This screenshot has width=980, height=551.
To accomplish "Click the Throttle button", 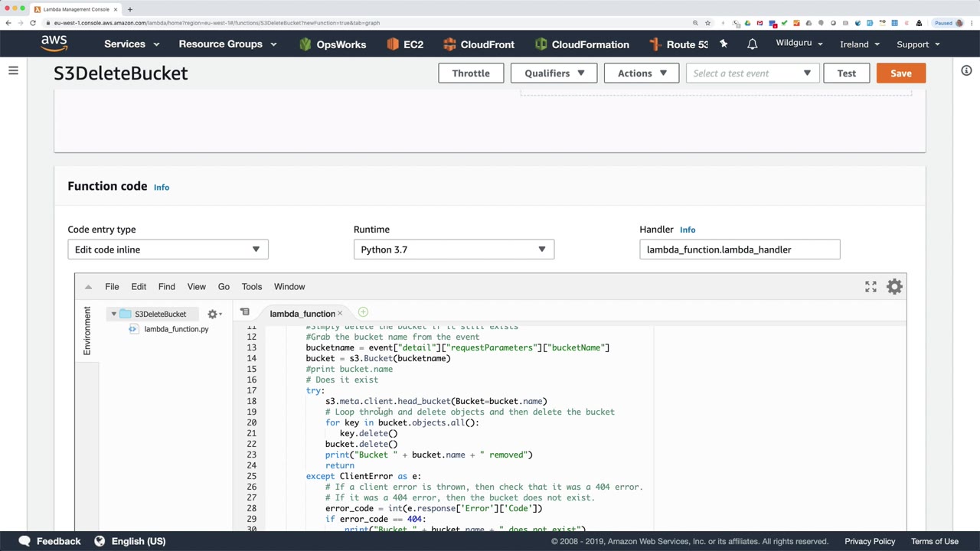I will (x=470, y=73).
